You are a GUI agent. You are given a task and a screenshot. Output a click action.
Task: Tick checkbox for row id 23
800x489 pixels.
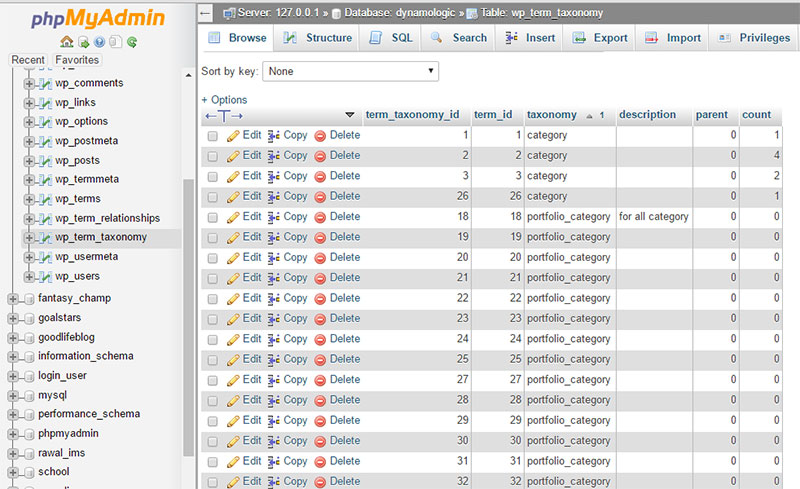[x=213, y=320]
